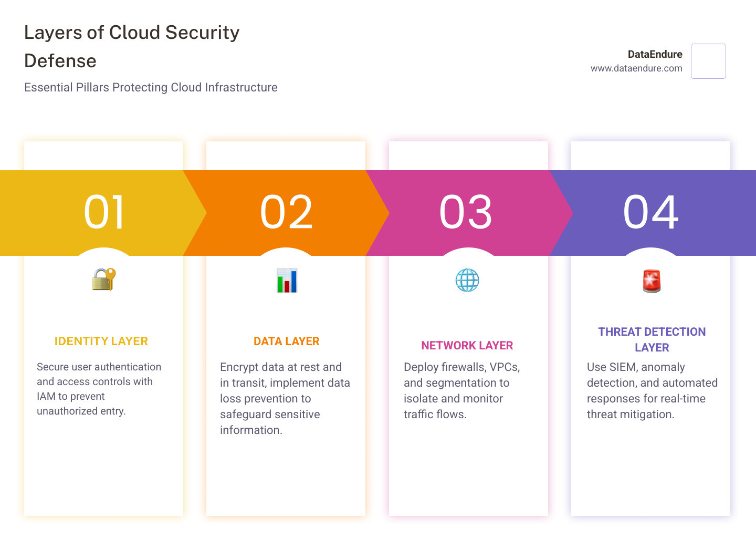Click the DATA LAYER heading
The width and height of the screenshot is (756, 538).
286,342
